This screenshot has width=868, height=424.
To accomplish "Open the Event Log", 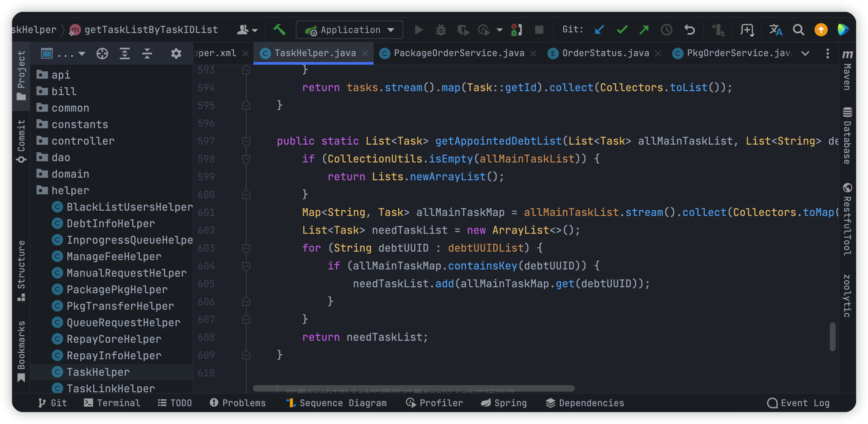I will [x=798, y=403].
